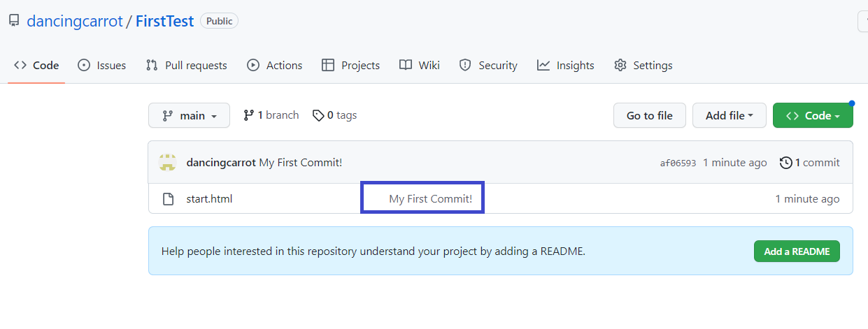Click the code brackets icon on Code tab

click(x=20, y=65)
